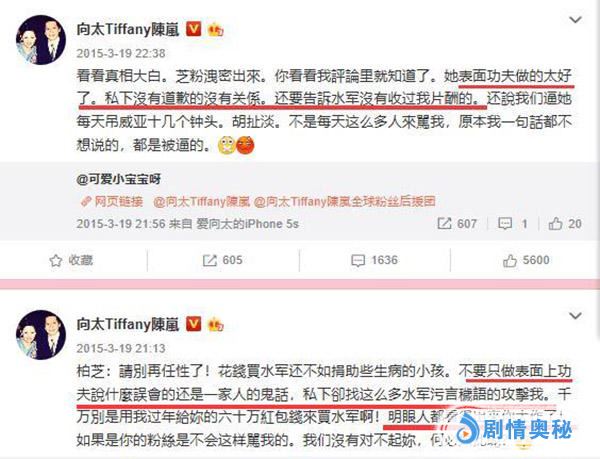
Task: Click the 2015-3-19 22:38 timestamp
Action: pyautogui.click(x=121, y=53)
